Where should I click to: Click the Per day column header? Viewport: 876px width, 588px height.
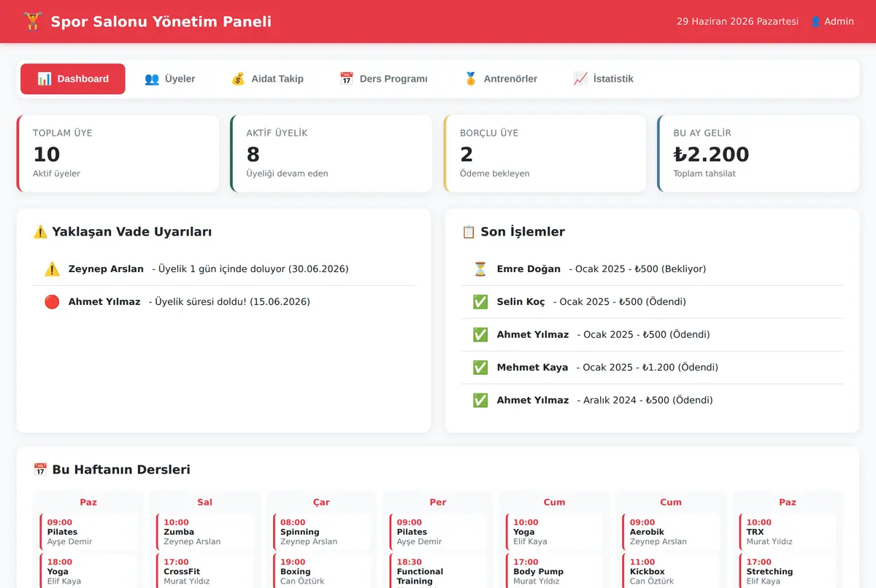(438, 502)
